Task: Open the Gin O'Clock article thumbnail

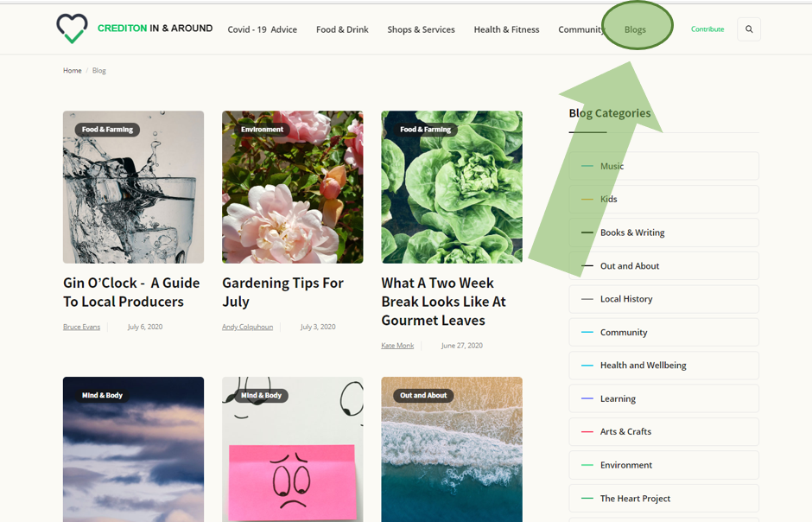Action: tap(133, 187)
